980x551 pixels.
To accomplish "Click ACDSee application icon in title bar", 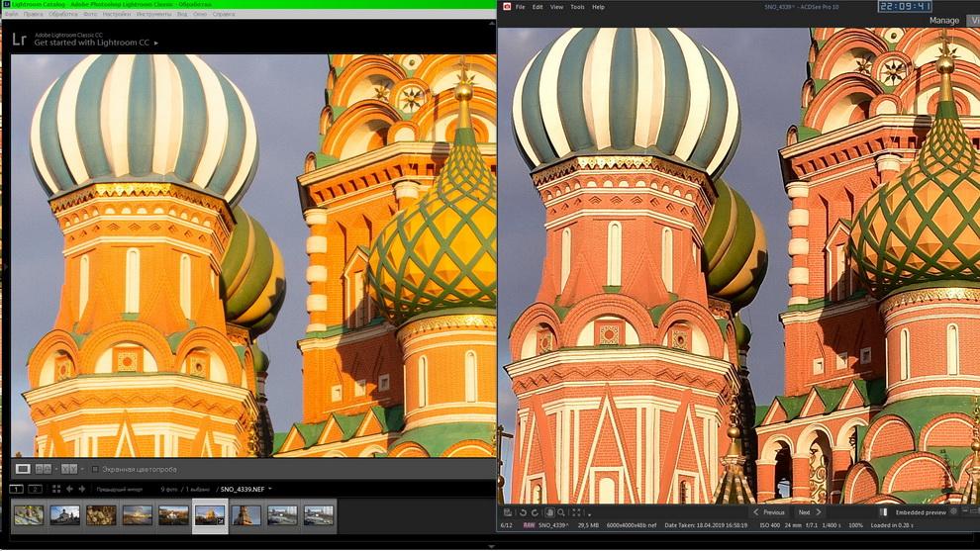I will click(x=507, y=7).
